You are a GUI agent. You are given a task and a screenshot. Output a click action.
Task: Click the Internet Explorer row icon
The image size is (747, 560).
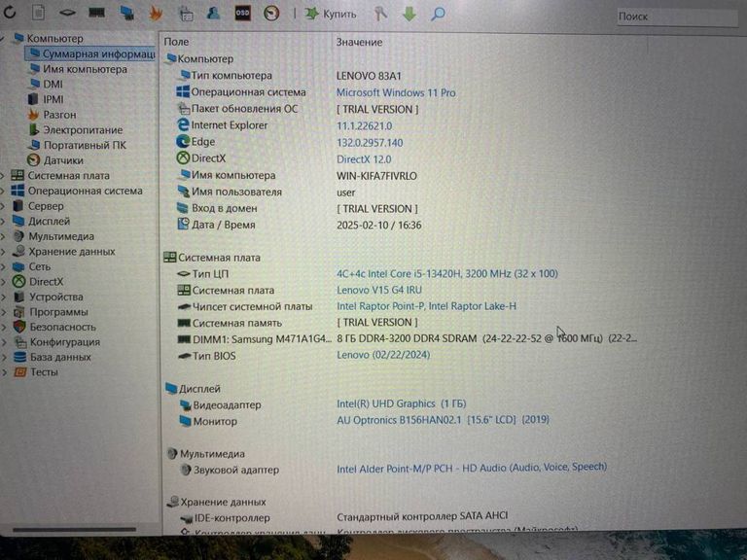[183, 125]
